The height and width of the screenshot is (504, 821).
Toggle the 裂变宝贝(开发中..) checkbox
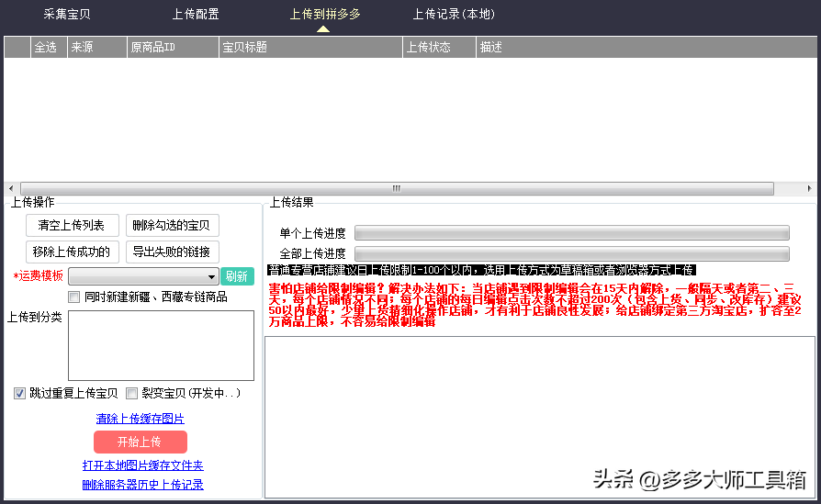(132, 394)
